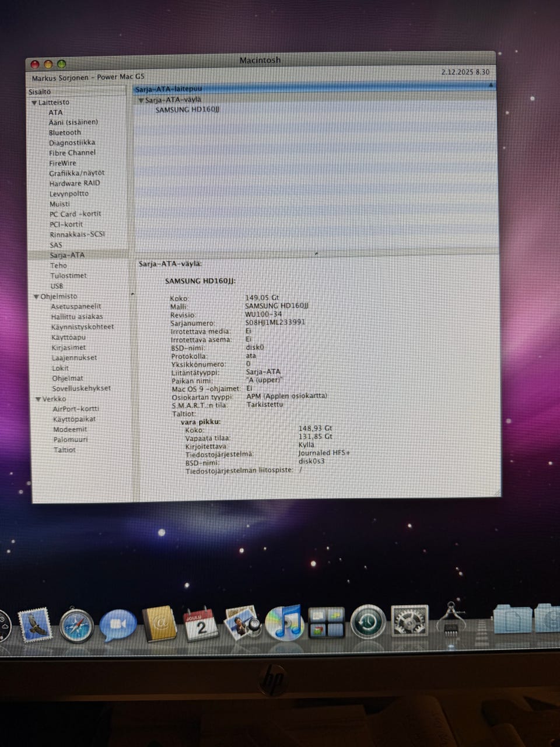Select Grafiikka/näytöt in the sidebar
The width and height of the screenshot is (560, 747).
coord(77,173)
